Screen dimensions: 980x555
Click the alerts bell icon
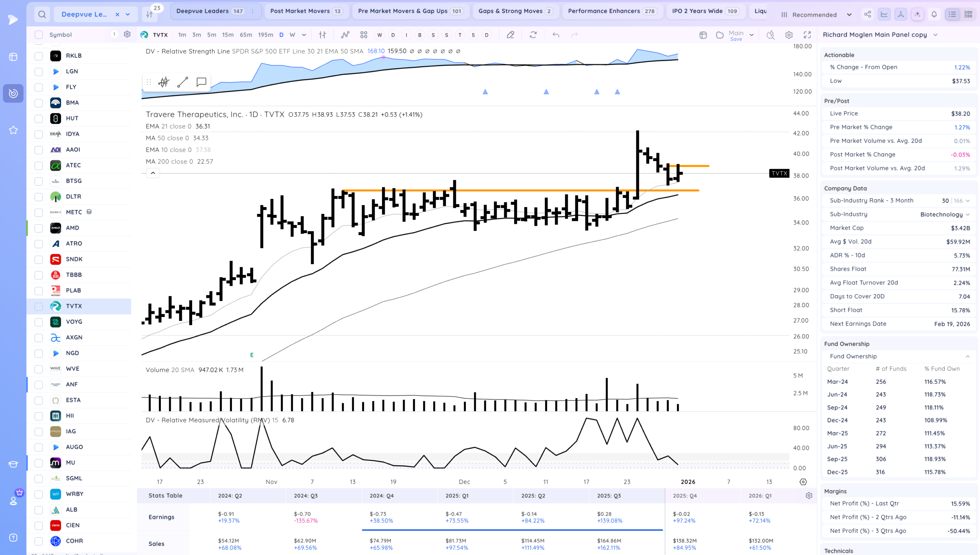click(x=934, y=15)
